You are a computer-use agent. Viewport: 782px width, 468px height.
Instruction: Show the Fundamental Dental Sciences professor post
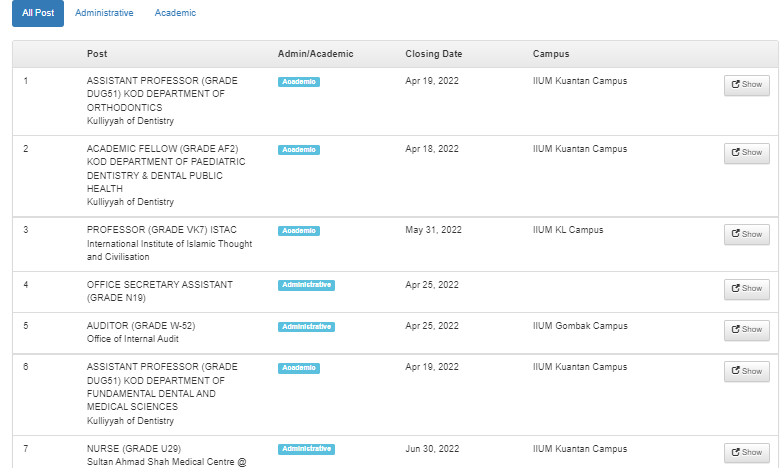[747, 371]
